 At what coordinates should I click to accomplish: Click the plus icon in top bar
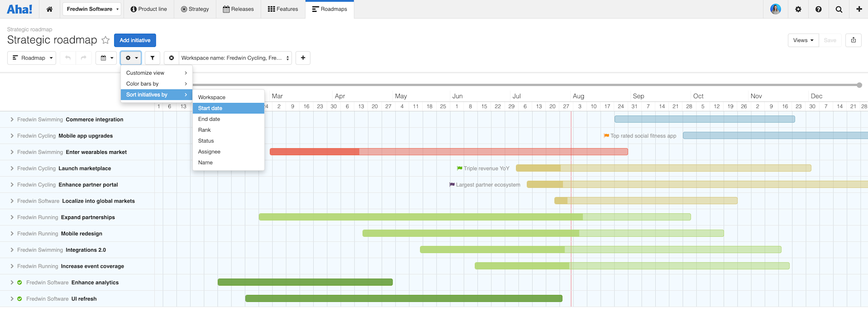(x=859, y=9)
